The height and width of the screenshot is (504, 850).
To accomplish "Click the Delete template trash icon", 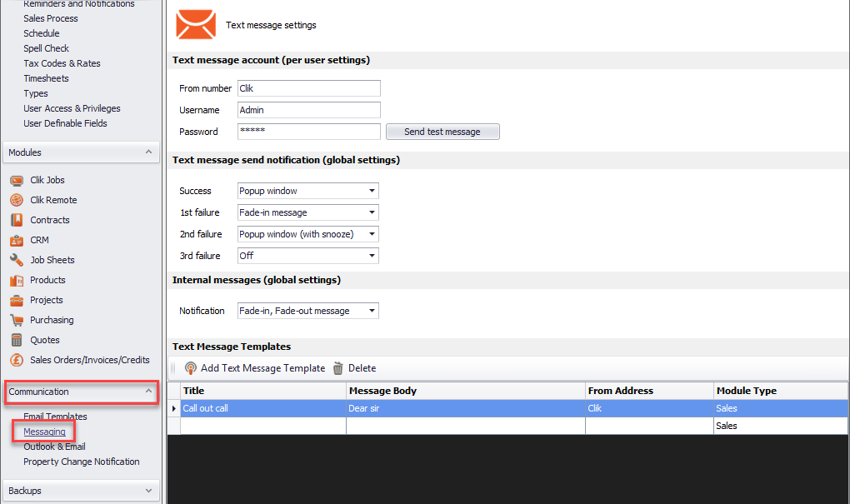I will coord(337,367).
